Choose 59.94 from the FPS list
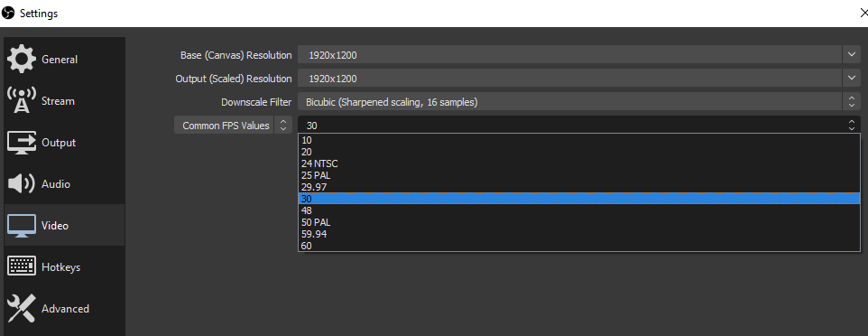Viewport: 868px width, 336px height. pyautogui.click(x=579, y=233)
